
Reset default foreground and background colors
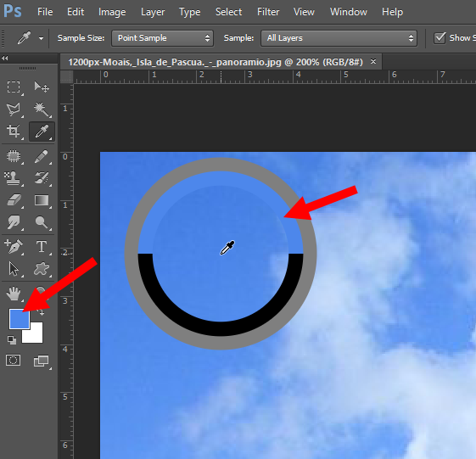point(12,340)
